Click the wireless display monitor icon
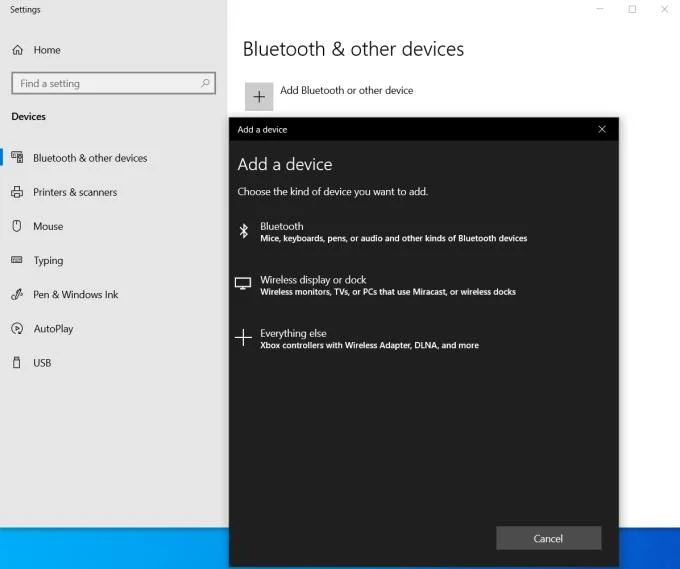 [243, 284]
